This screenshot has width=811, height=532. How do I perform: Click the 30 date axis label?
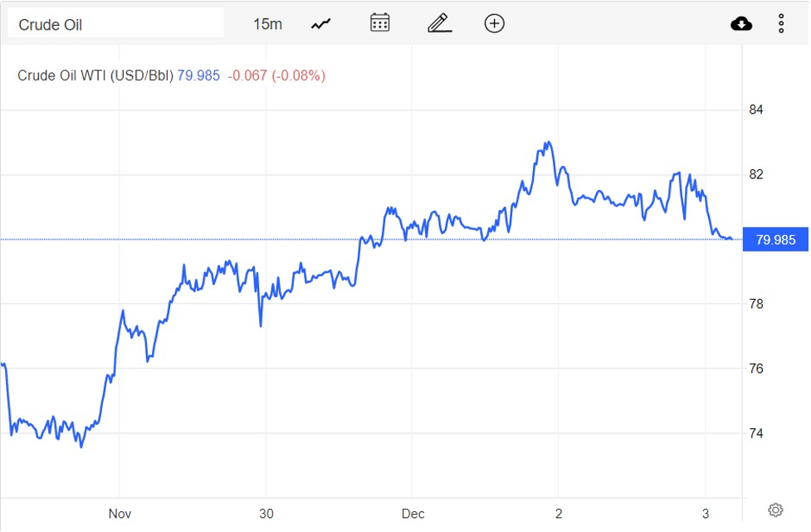tap(266, 514)
